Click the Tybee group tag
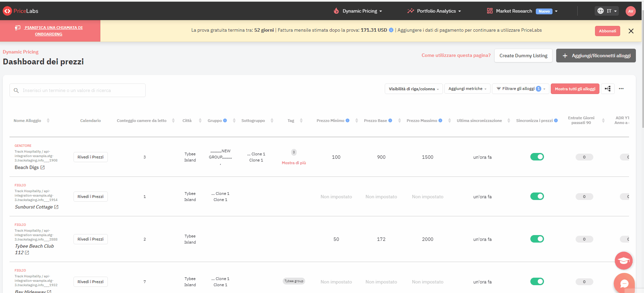This screenshot has width=644, height=293. [294, 281]
